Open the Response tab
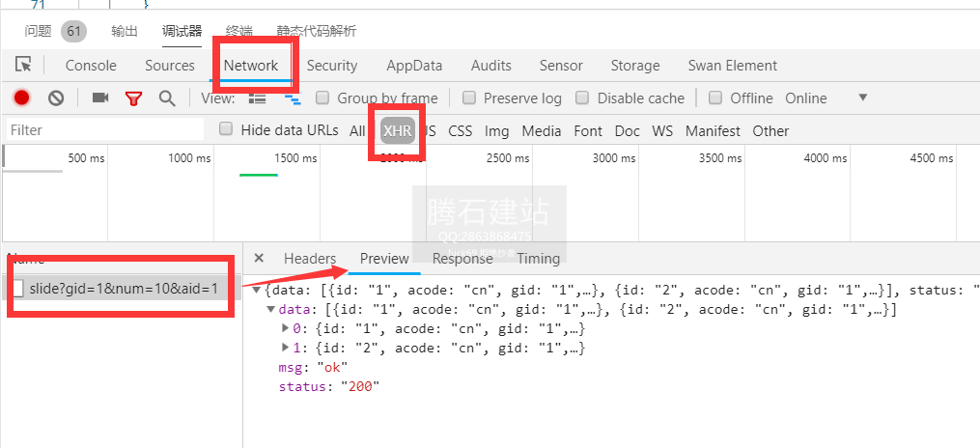The height and width of the screenshot is (448, 980). click(462, 258)
